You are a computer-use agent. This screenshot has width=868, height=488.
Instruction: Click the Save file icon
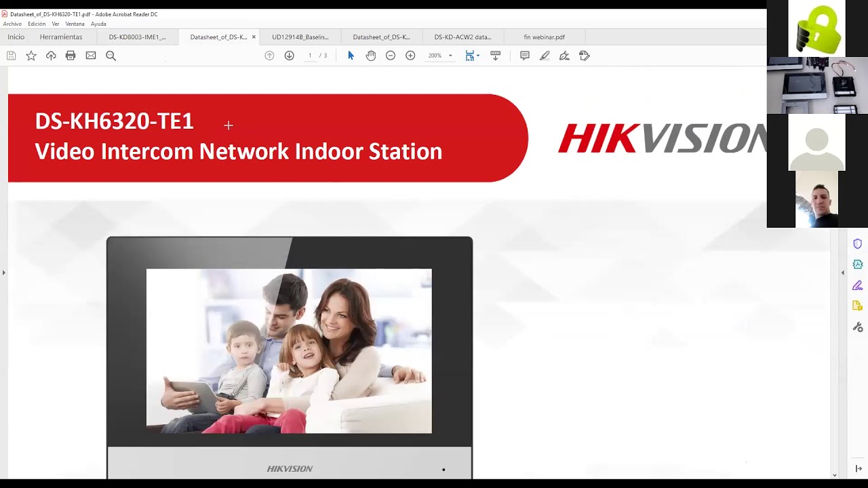[x=12, y=56]
